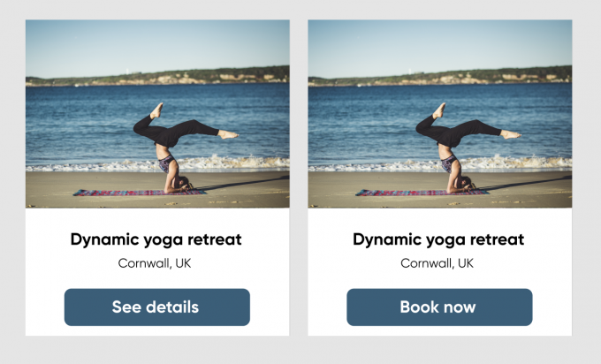Click the See details button
The width and height of the screenshot is (601, 364).
pyautogui.click(x=157, y=307)
